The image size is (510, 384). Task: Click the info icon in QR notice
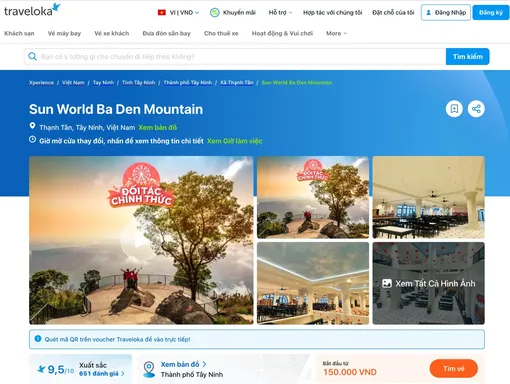(x=38, y=339)
